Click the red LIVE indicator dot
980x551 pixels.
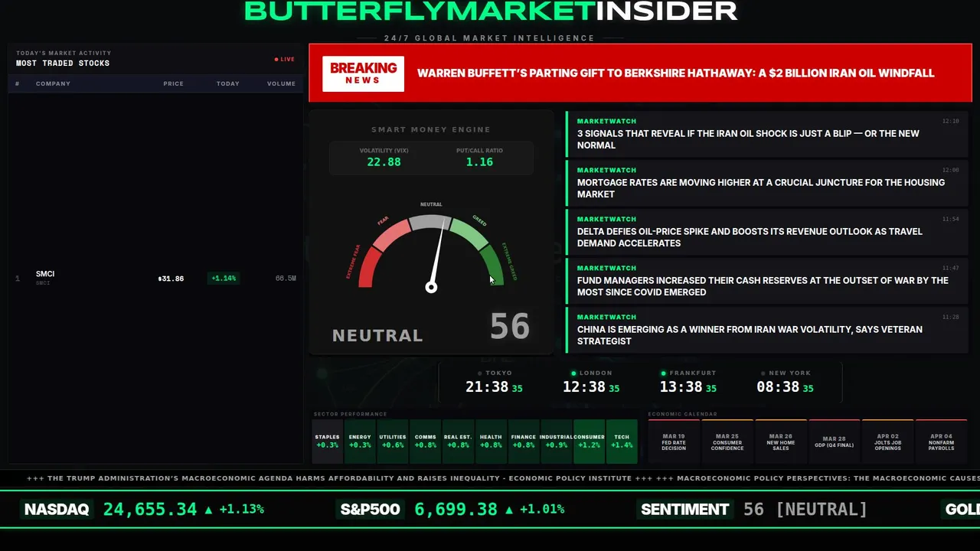tap(276, 59)
